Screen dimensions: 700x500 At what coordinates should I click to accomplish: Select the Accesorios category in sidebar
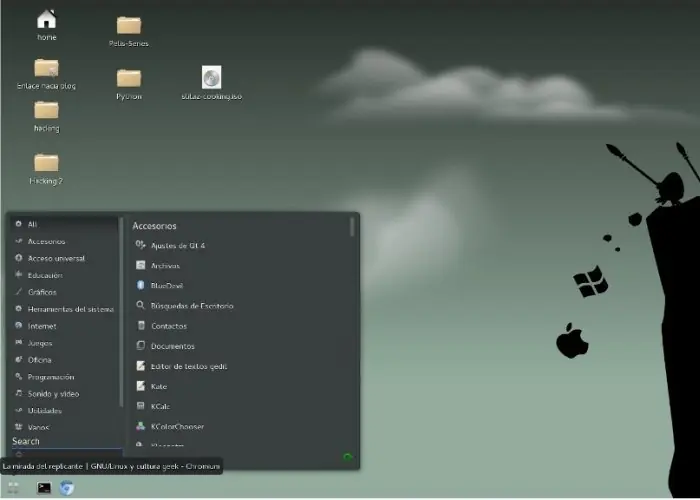(65, 241)
